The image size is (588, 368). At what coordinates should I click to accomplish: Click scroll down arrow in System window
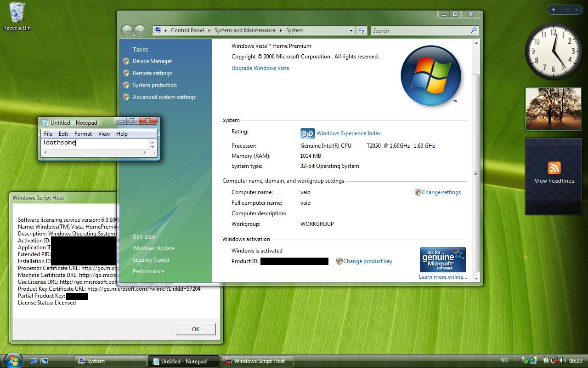tap(476, 278)
